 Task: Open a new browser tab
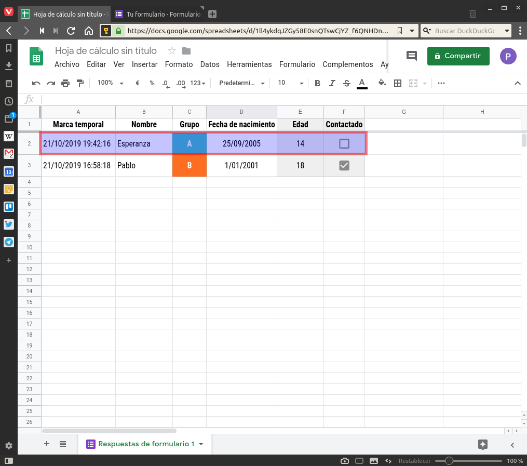click(x=212, y=14)
